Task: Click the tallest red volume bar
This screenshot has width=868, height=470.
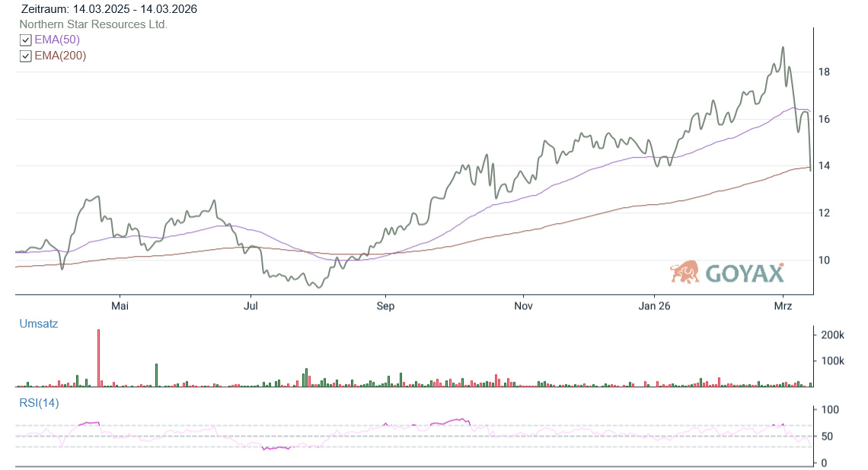Action: (98, 358)
